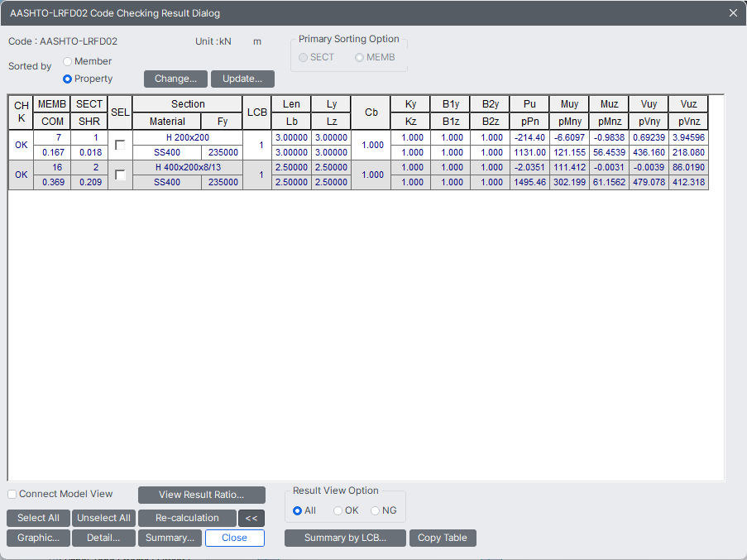Click the Muy column header
Screen dimensions: 747x560
click(x=569, y=104)
